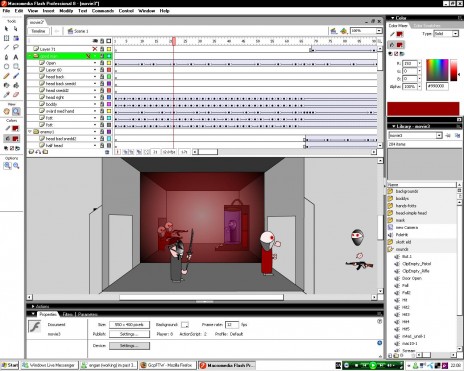Image resolution: width=464 pixels, height=371 pixels.
Task: Click the Reduce zoom option
Action: [x=16, y=165]
